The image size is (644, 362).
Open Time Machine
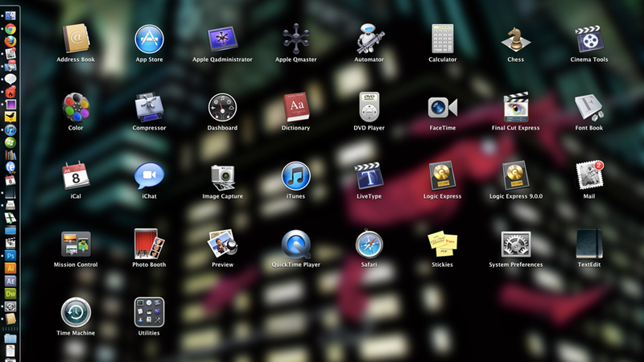click(76, 312)
